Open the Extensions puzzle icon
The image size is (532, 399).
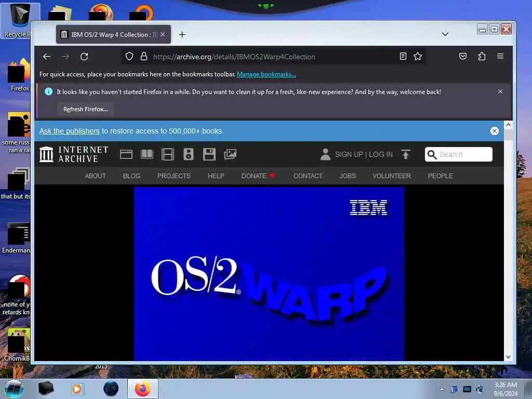click(x=482, y=56)
